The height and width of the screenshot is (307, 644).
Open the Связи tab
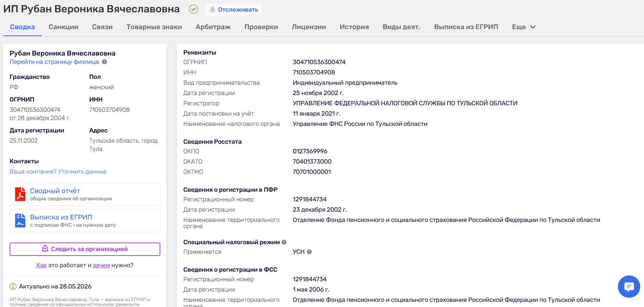tap(102, 27)
